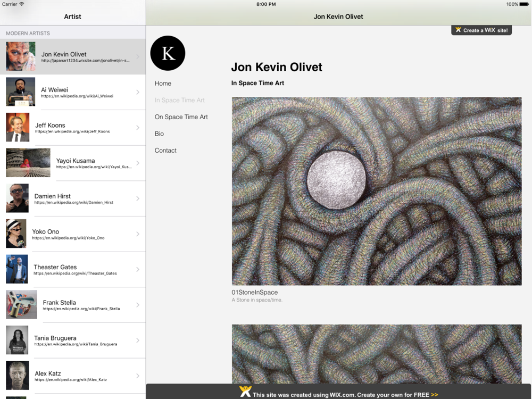The width and height of the screenshot is (532, 399).
Task: Tap the Wi-Fi icon in the status bar
Action: (x=22, y=4)
